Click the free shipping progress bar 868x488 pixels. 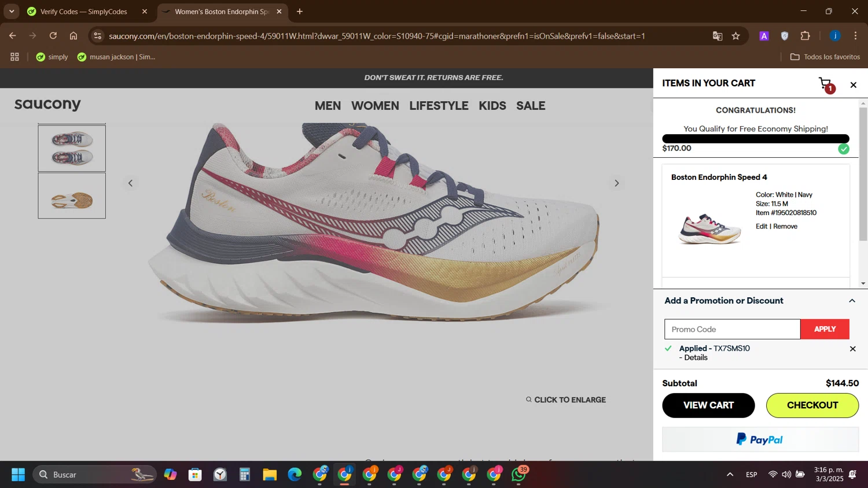click(x=755, y=139)
